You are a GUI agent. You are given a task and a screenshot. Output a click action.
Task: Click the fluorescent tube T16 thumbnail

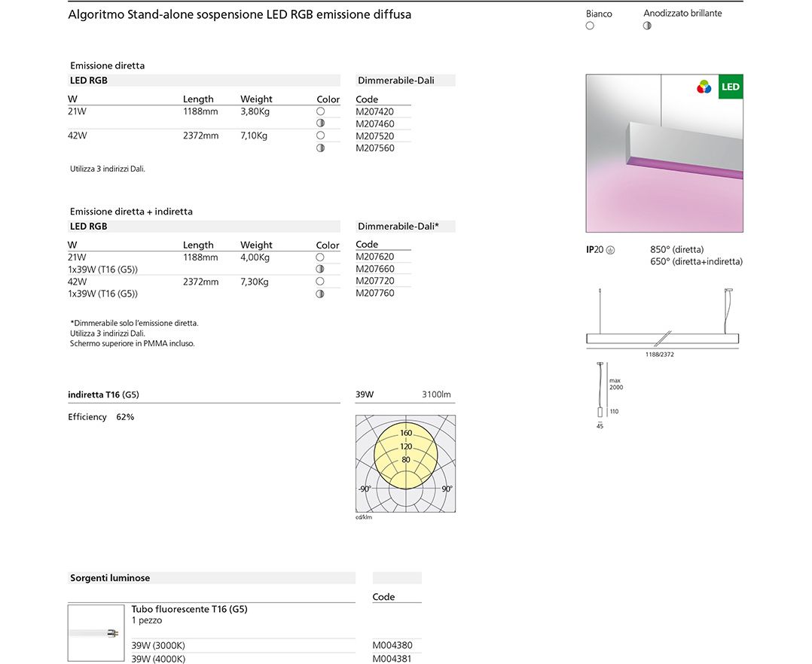tap(96, 633)
